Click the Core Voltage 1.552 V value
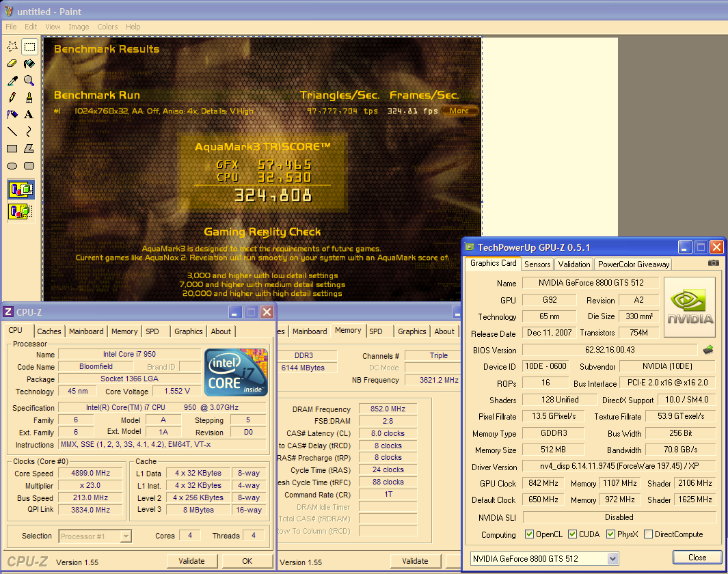The height and width of the screenshot is (574, 728). tap(177, 391)
